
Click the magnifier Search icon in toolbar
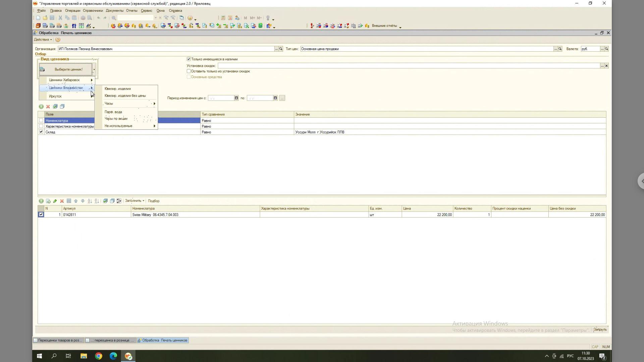click(114, 18)
